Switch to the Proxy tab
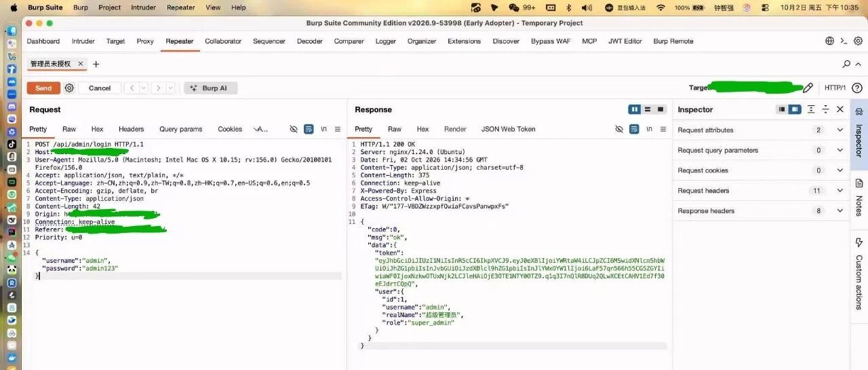Image resolution: width=868 pixels, height=370 pixels. (x=145, y=41)
